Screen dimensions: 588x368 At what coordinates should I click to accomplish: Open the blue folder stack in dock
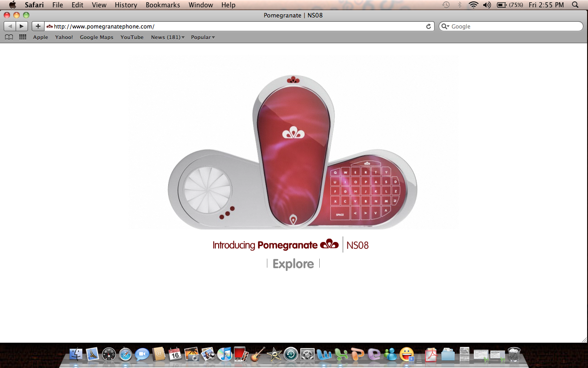tap(447, 354)
